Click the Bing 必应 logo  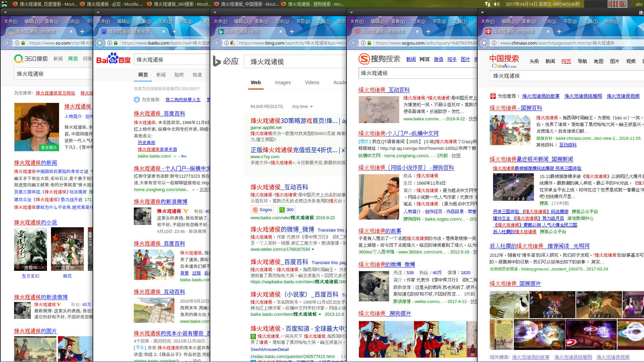coord(226,61)
